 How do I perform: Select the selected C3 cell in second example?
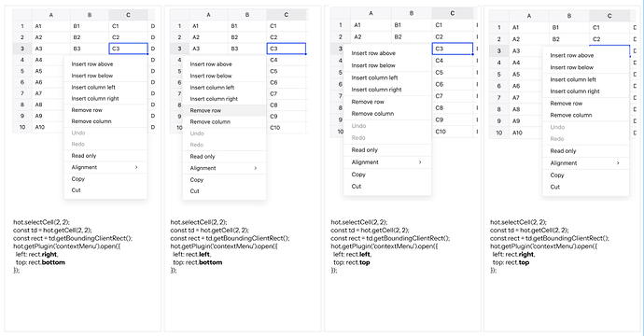coord(287,49)
